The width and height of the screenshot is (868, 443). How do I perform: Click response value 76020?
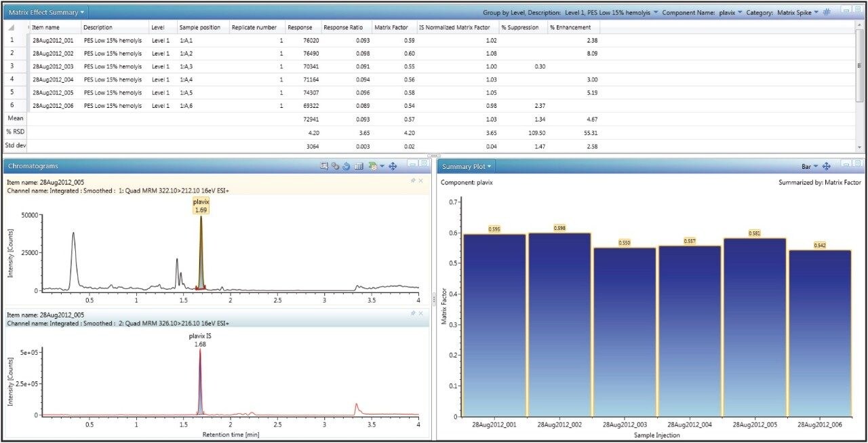311,41
